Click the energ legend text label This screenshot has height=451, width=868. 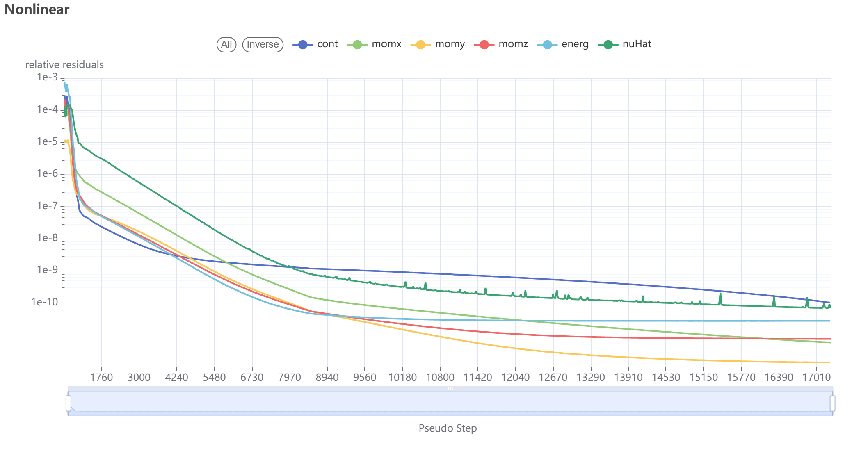pos(575,44)
